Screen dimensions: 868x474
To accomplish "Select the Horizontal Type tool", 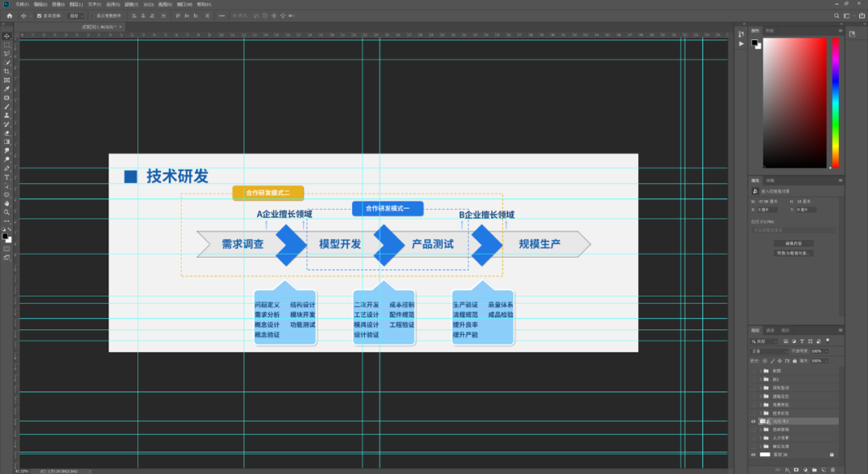I will pos(6,177).
